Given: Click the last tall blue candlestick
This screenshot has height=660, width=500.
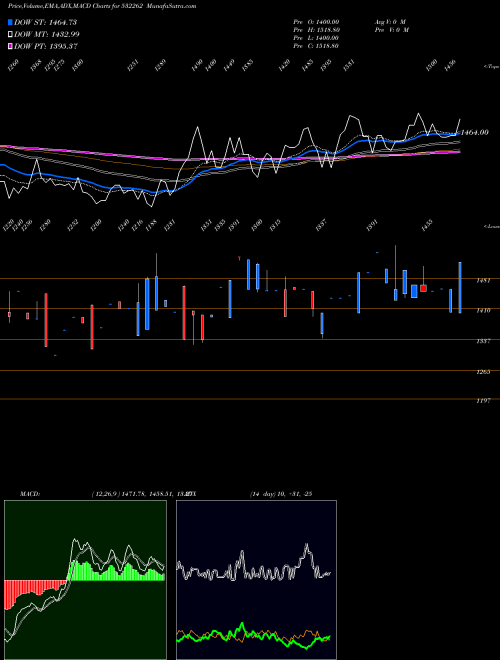Looking at the screenshot, I should [460, 287].
